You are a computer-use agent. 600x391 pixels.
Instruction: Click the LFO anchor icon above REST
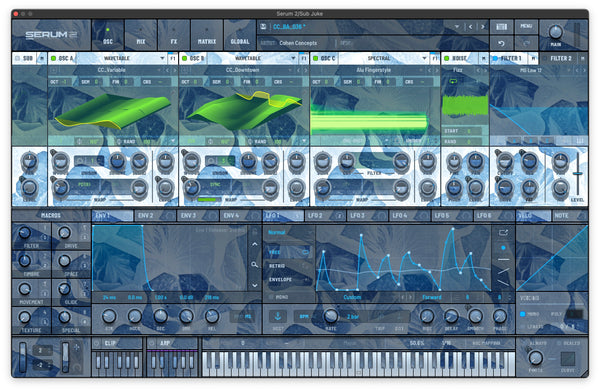tap(278, 316)
